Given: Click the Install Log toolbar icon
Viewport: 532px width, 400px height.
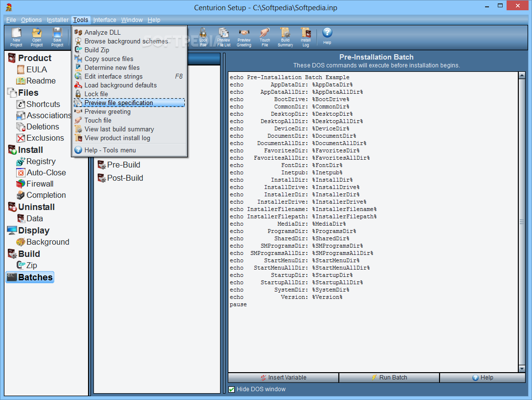Looking at the screenshot, I should click(306, 37).
